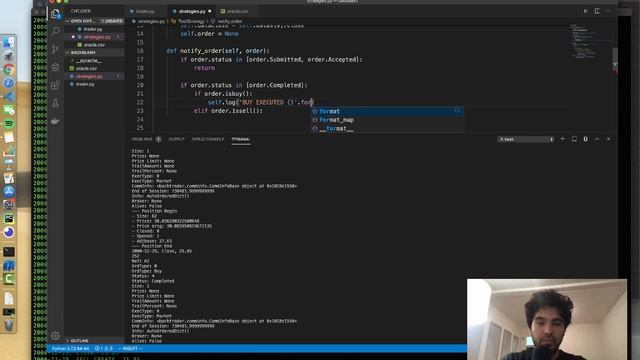The image size is (640, 360).
Task: Choose the format_map autocomplete suggestion
Action: 387,120
